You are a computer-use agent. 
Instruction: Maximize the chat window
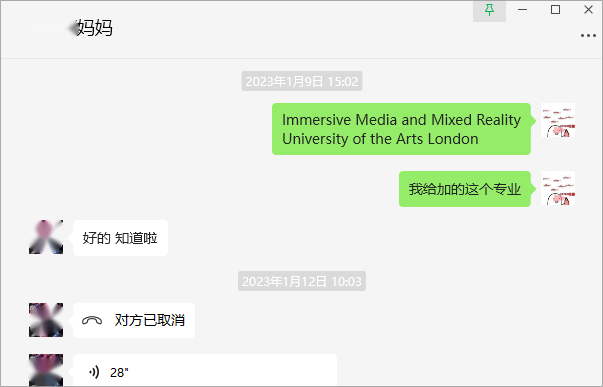555,10
